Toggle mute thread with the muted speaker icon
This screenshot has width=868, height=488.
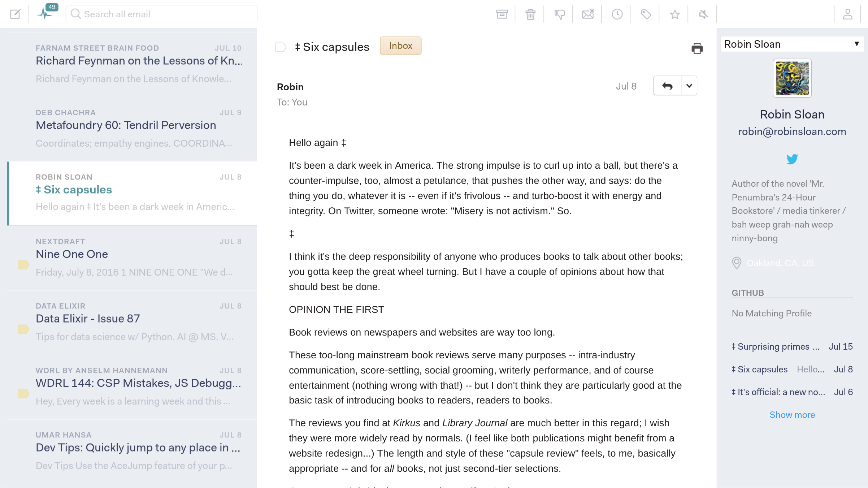coord(703,14)
